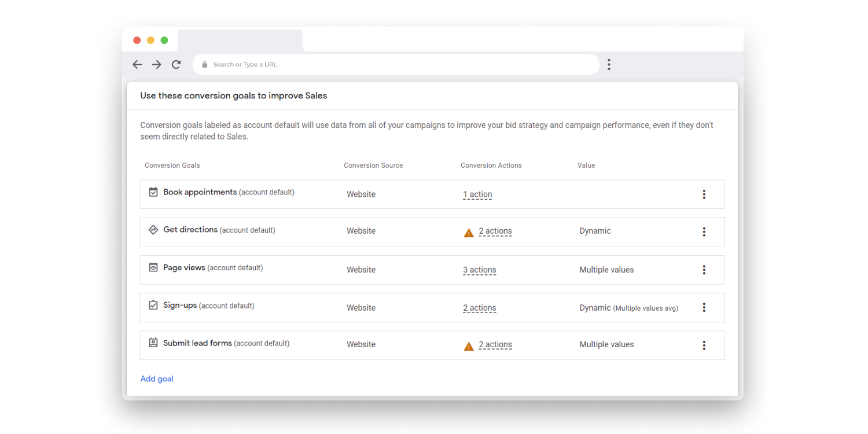Click the lock icon in the address bar
The height and width of the screenshot is (434, 868).
tap(205, 65)
